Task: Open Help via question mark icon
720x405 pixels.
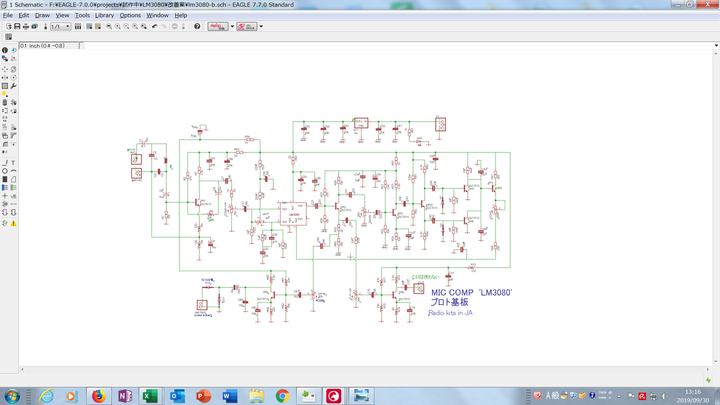Action: click(197, 26)
